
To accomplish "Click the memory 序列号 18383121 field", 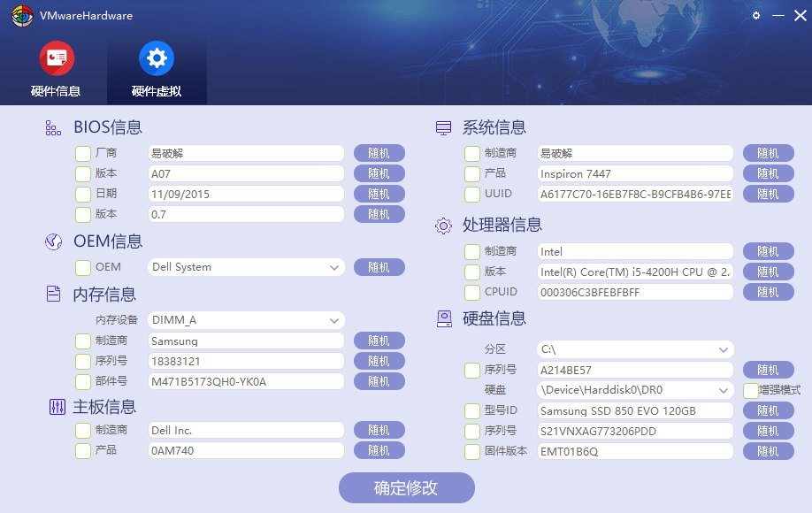I will coord(246,362).
